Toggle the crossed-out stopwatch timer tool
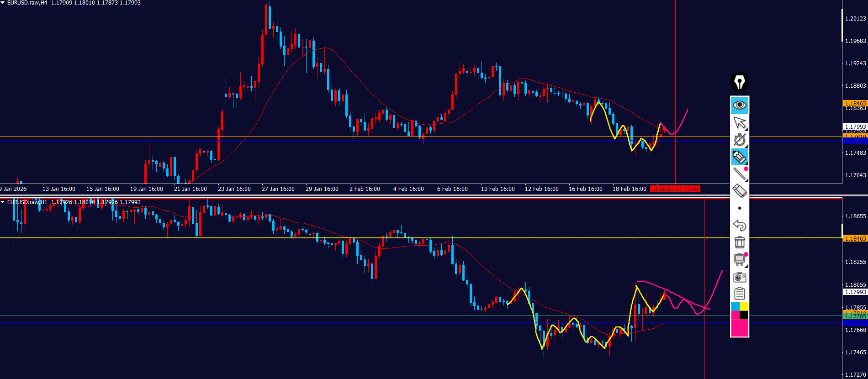 (x=739, y=140)
